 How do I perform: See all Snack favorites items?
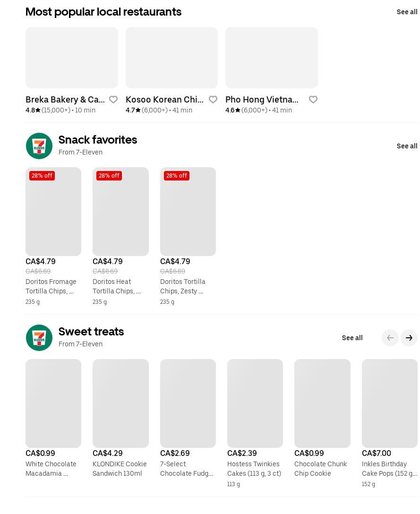pyautogui.click(x=407, y=146)
